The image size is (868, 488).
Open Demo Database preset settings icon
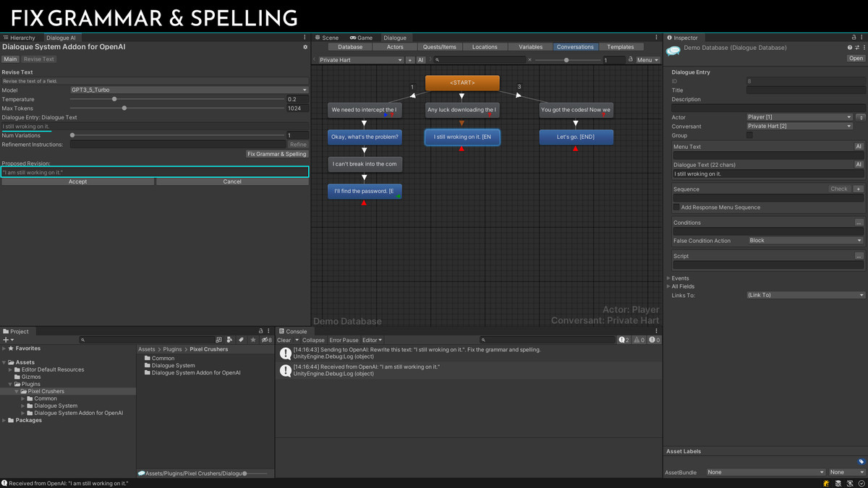857,48
